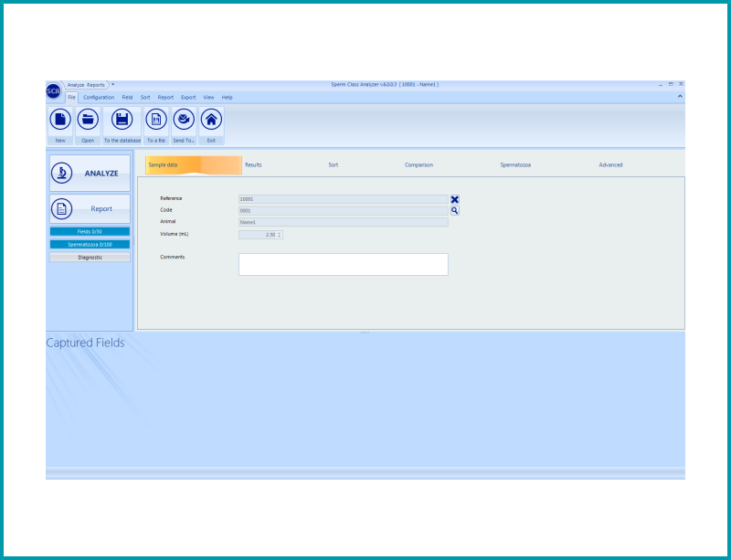This screenshot has width=731, height=560.
Task: Collapse the ribbon with chevron
Action: pos(680,97)
